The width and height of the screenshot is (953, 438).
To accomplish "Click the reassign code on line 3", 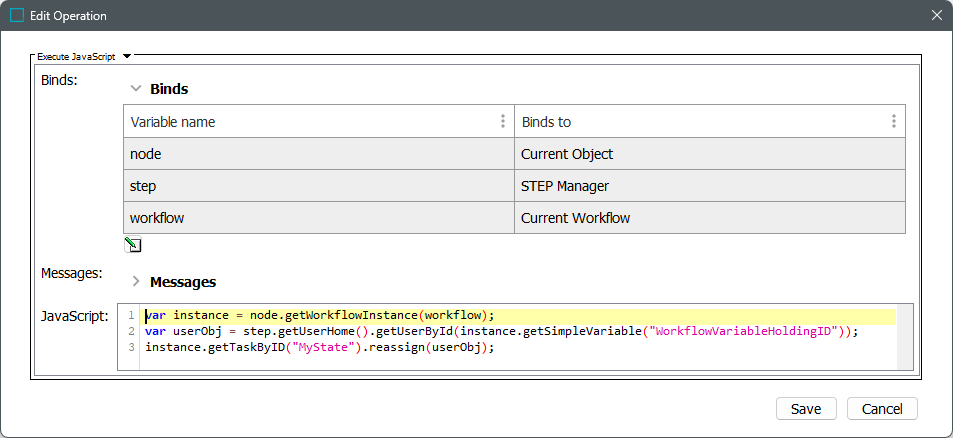I will (x=398, y=348).
